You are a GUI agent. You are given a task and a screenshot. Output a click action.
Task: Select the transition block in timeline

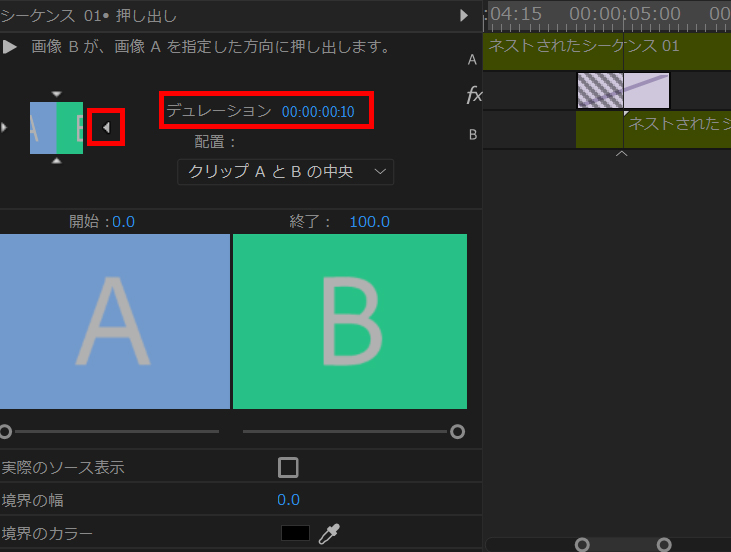point(623,91)
